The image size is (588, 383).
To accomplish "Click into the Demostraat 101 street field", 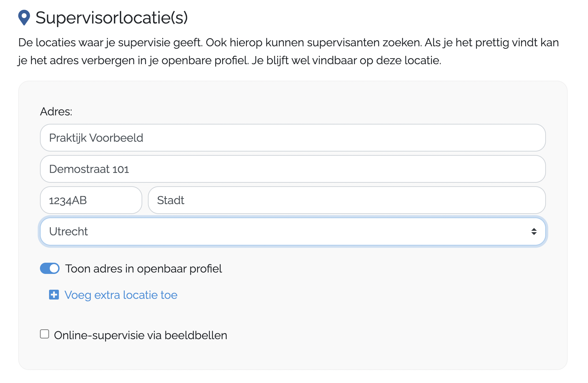I will click(293, 169).
